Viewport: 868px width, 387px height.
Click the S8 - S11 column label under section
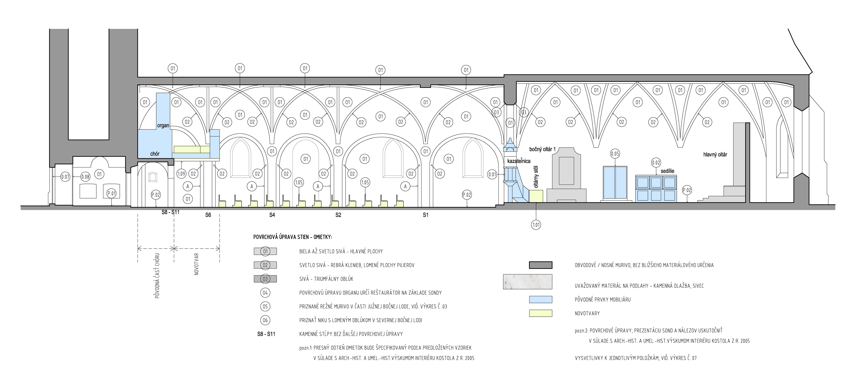click(x=170, y=212)
